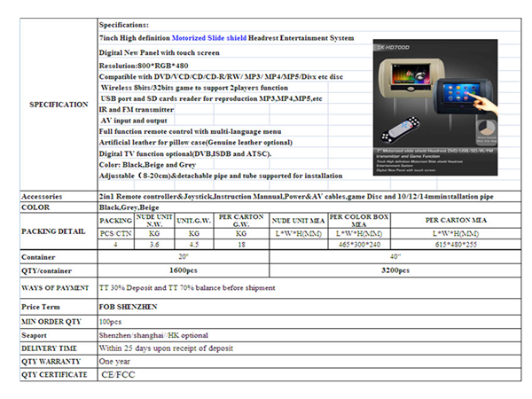Select the 'WAYS OF PAYMENT' label cell
The width and height of the screenshot is (532, 399).
click(59, 288)
